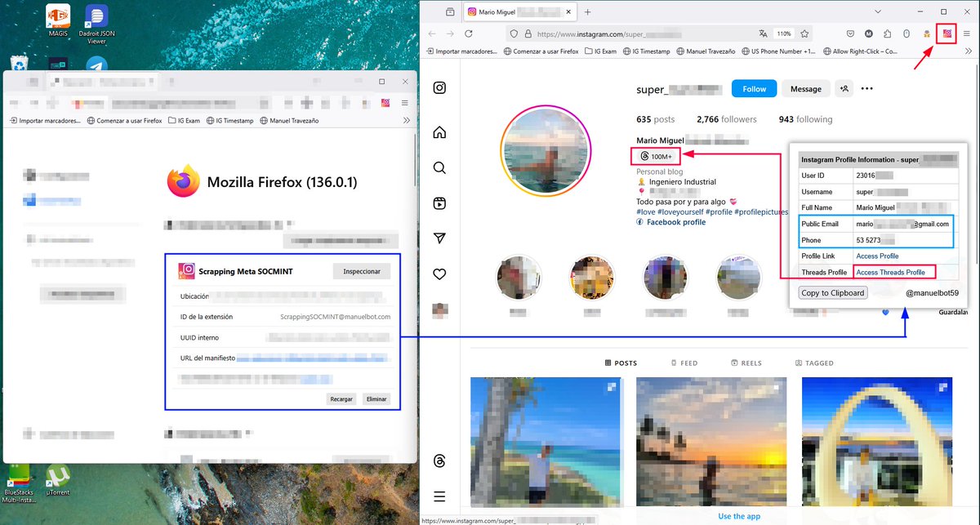Screen dimensions: 980x525
Task: Open Dadroit JSON Viewer desktop shortcut
Action: [x=96, y=24]
